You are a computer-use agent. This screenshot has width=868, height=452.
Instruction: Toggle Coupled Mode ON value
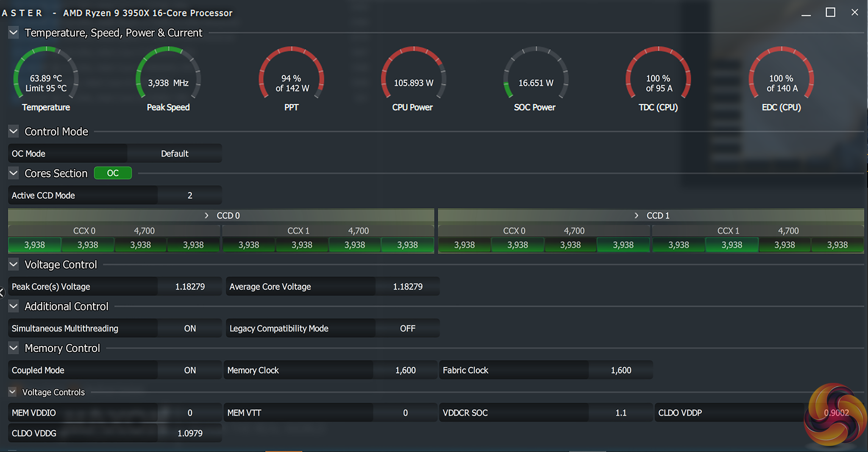[x=190, y=370]
